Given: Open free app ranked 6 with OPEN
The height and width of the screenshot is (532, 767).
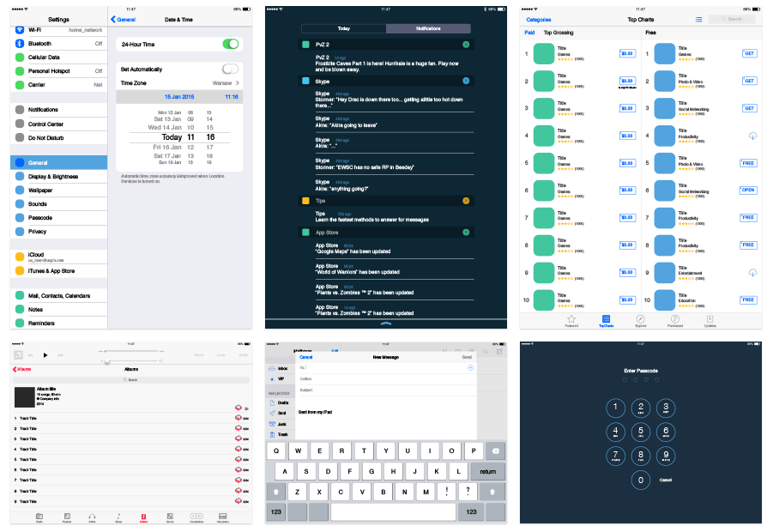Looking at the screenshot, I should (x=748, y=190).
